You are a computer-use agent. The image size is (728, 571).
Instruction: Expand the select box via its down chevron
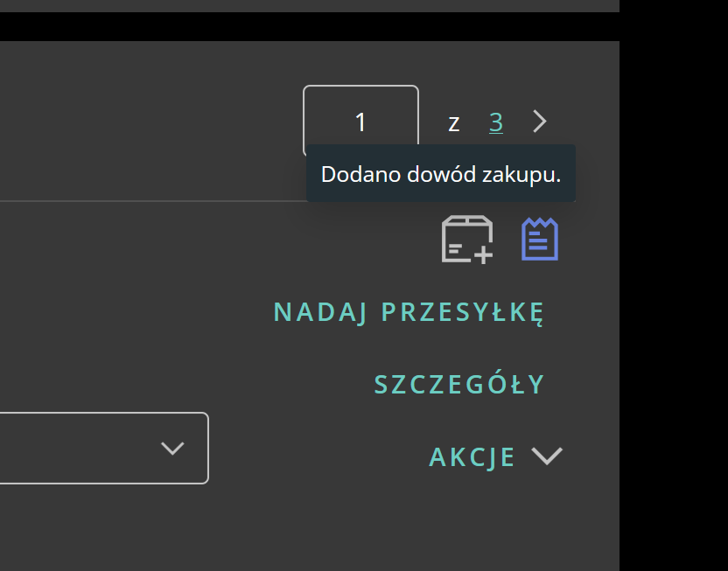point(172,448)
